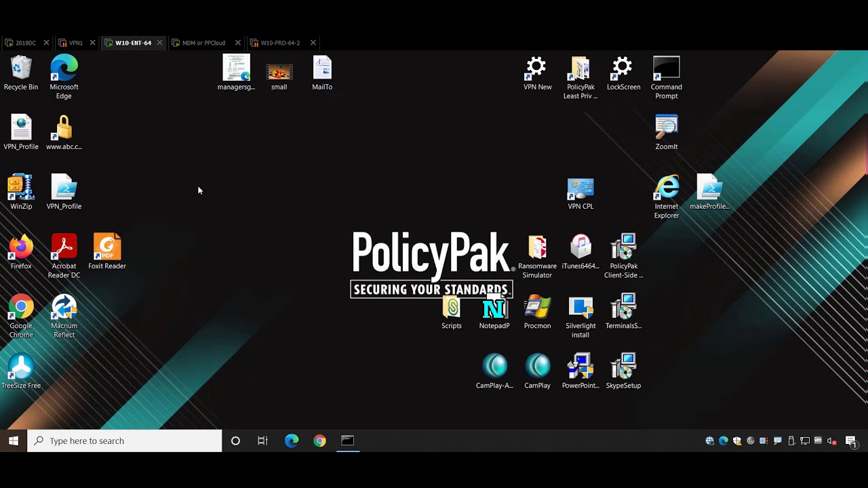The height and width of the screenshot is (488, 868).
Task: Select the www.abc.c... padlock shortcut
Action: (x=64, y=133)
